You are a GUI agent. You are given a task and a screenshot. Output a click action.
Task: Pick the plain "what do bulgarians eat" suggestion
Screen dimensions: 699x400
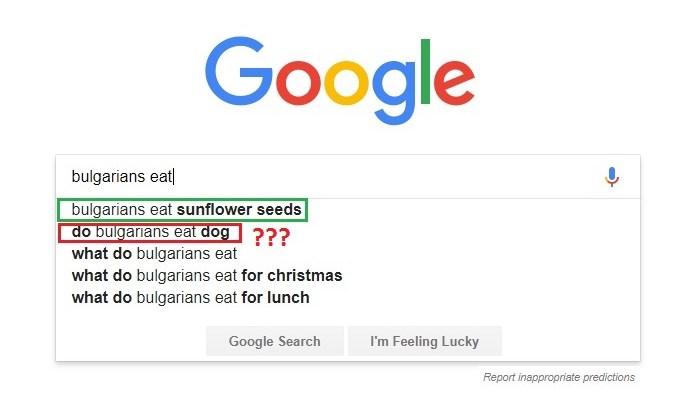[x=154, y=254]
